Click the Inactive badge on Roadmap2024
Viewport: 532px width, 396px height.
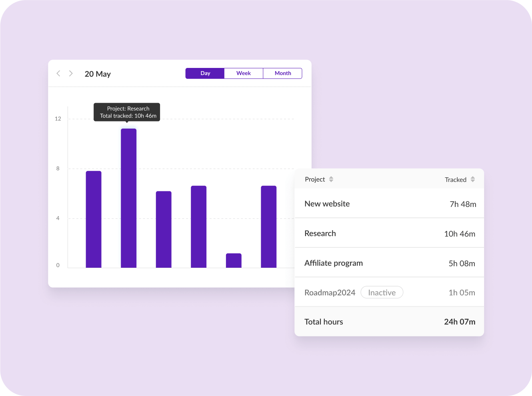point(382,293)
